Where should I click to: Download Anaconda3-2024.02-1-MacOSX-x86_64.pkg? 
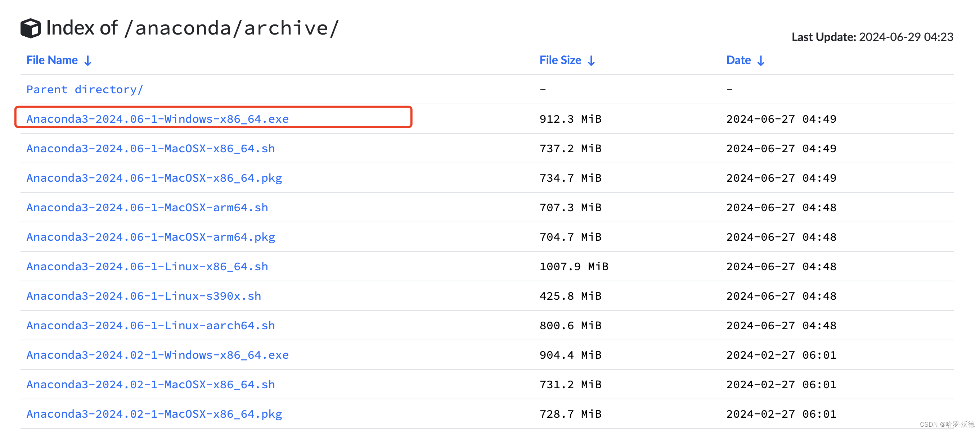pos(154,414)
